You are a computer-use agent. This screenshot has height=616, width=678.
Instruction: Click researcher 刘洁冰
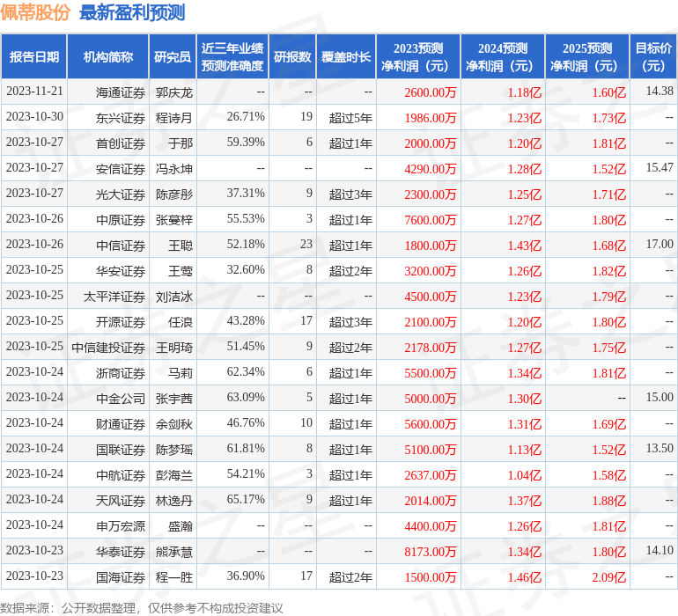[173, 297]
